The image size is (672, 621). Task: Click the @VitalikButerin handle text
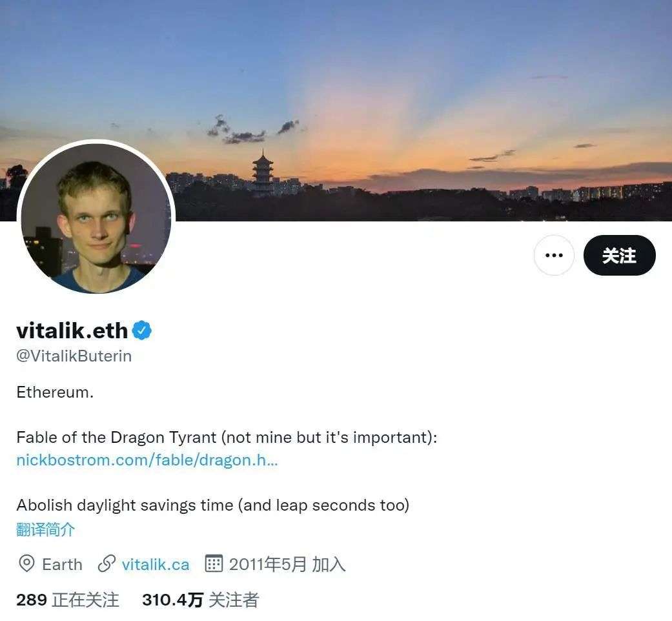coord(74,356)
